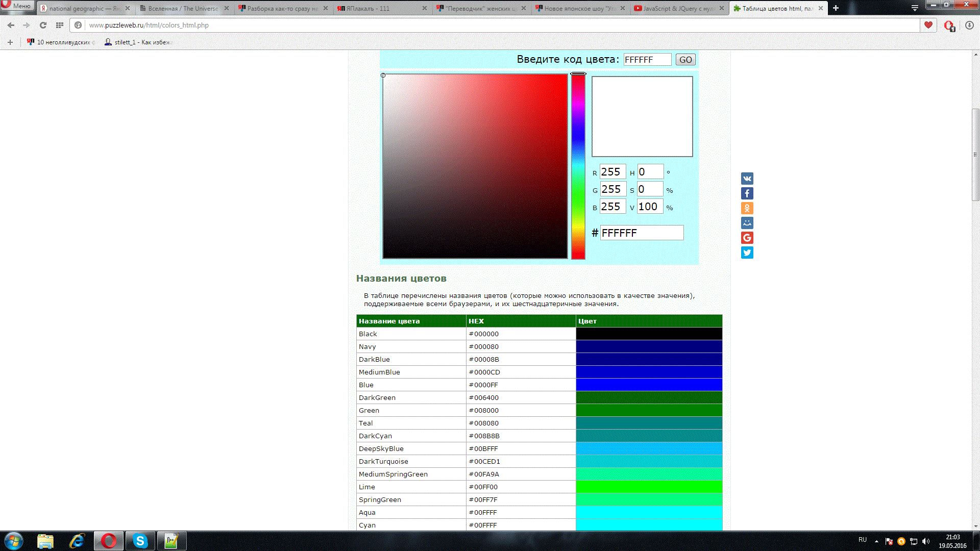
Task: Open the Opera Меню button
Action: pyautogui.click(x=17, y=6)
